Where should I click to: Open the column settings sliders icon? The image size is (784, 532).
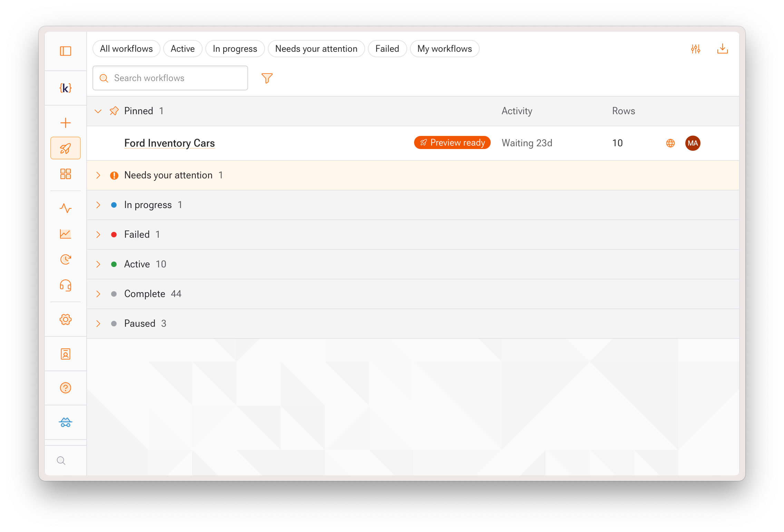[695, 49]
